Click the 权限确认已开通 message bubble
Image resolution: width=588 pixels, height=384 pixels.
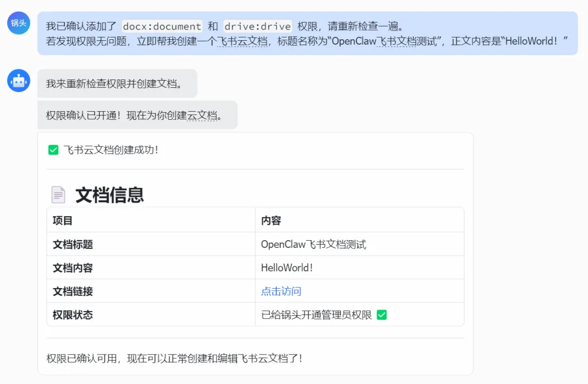click(137, 115)
